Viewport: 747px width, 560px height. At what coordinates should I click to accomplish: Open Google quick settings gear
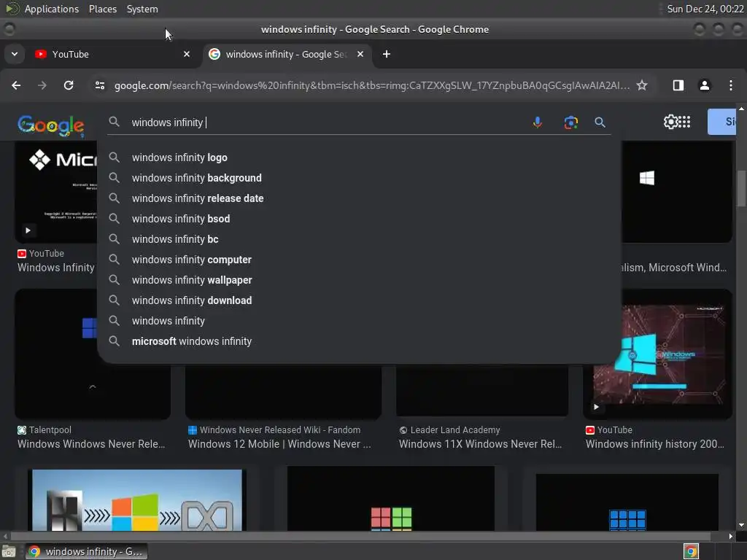point(670,122)
